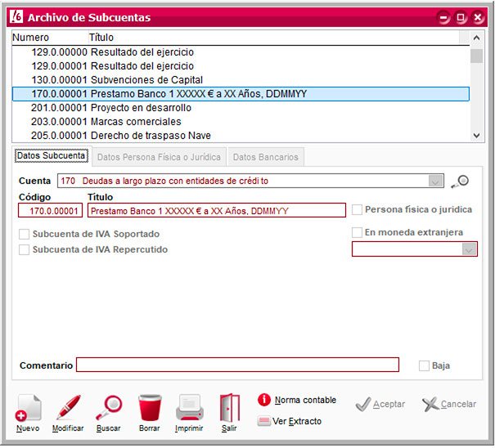Select row 205.0.00001 Derecho de traspaso Nave

(241, 136)
